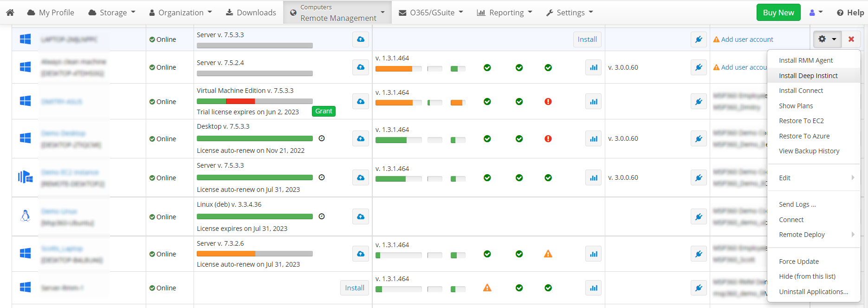Click cloud backup icon for Server v. 7.5.2.4

pos(361,67)
